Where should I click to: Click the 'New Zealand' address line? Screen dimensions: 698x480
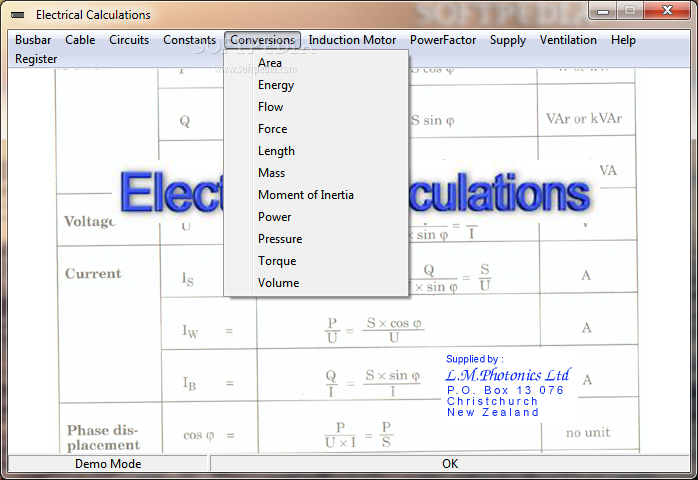[x=493, y=412]
